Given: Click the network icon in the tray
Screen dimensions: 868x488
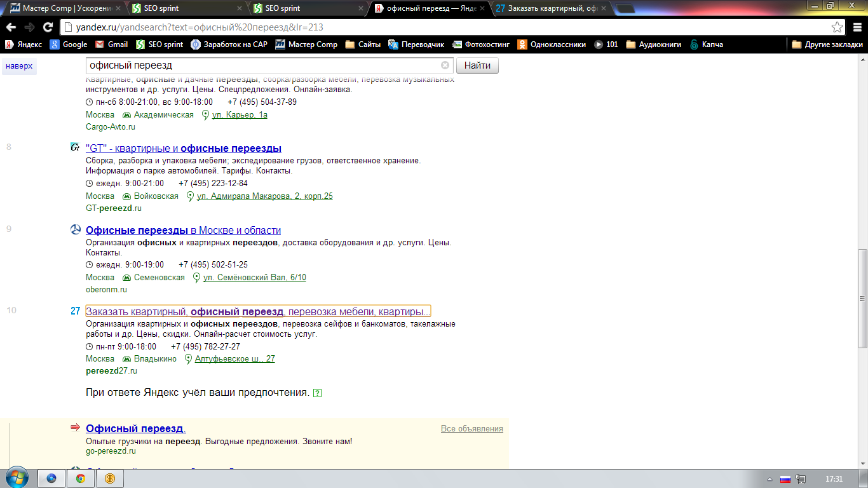Looking at the screenshot, I should [x=801, y=479].
